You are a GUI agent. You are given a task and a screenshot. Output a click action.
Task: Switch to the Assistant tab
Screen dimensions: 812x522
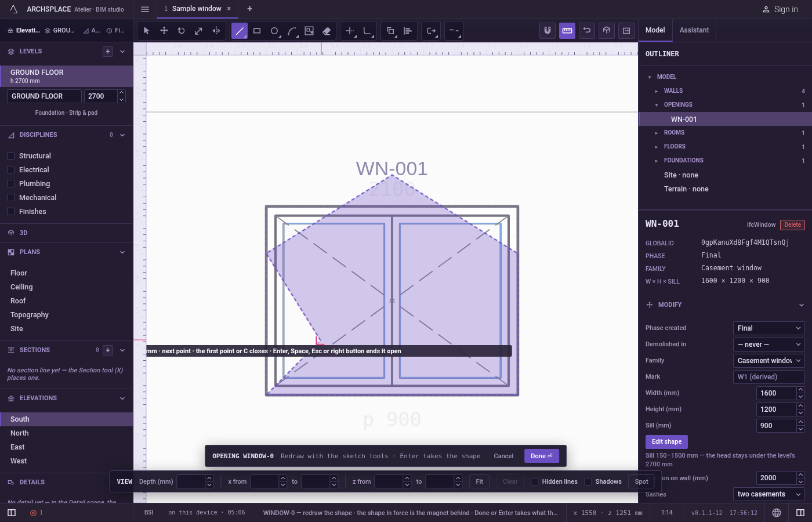[x=694, y=30]
